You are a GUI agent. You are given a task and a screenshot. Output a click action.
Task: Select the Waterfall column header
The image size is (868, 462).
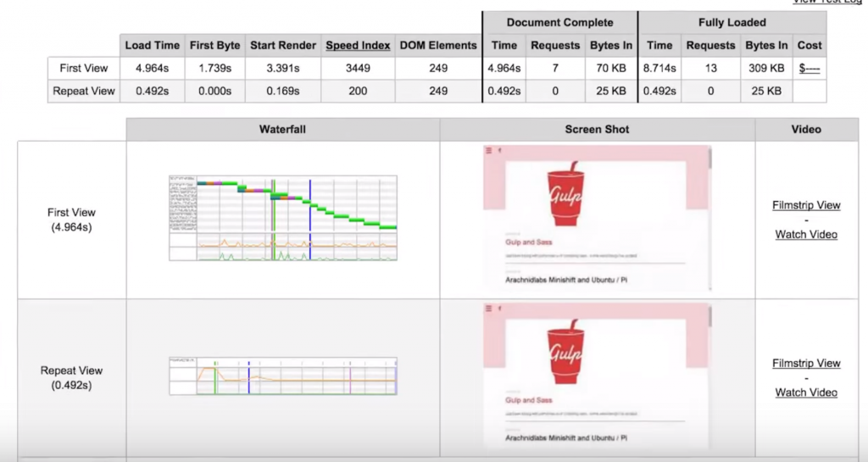283,130
